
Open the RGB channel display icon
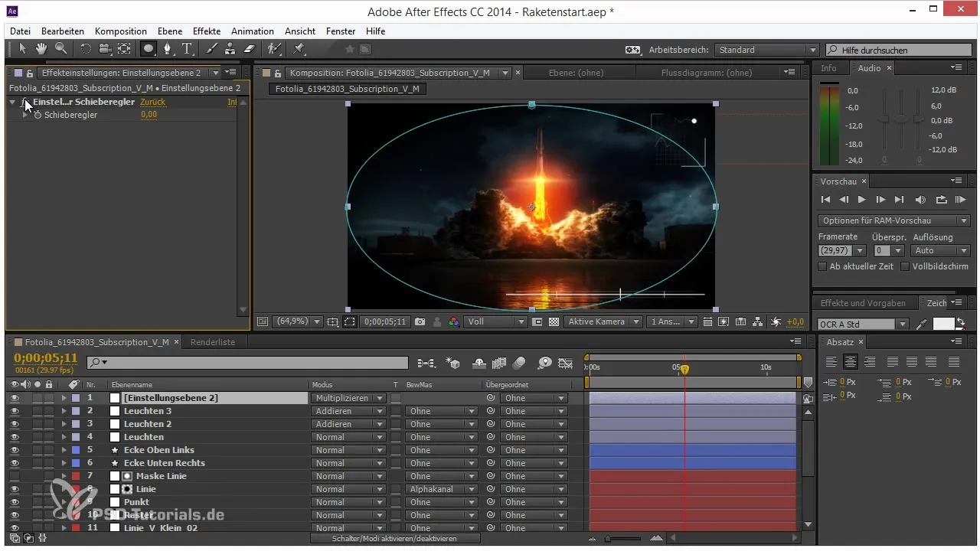453,322
